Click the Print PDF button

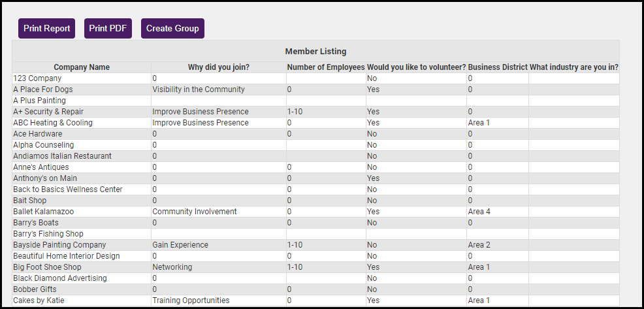pyautogui.click(x=108, y=29)
